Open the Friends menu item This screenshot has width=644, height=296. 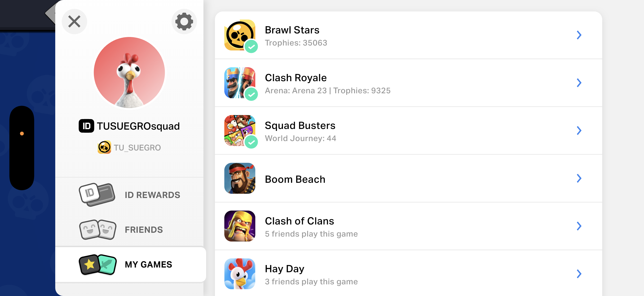click(129, 230)
